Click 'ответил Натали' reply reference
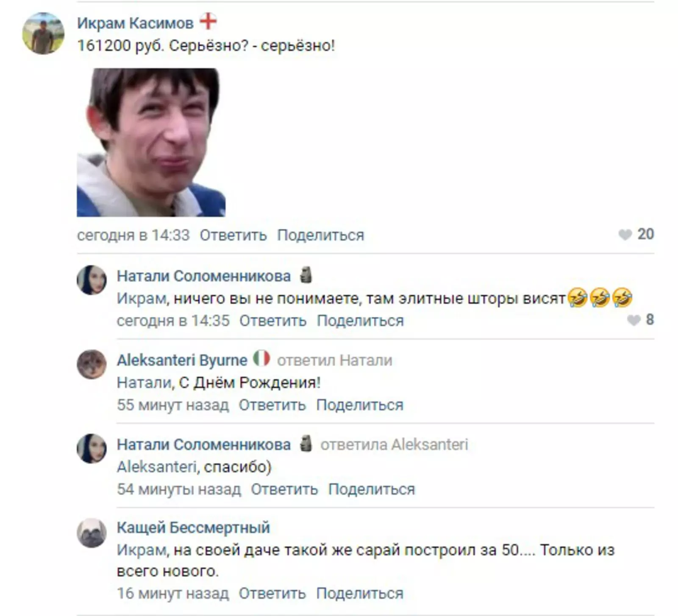The height and width of the screenshot is (616, 678). (335, 360)
